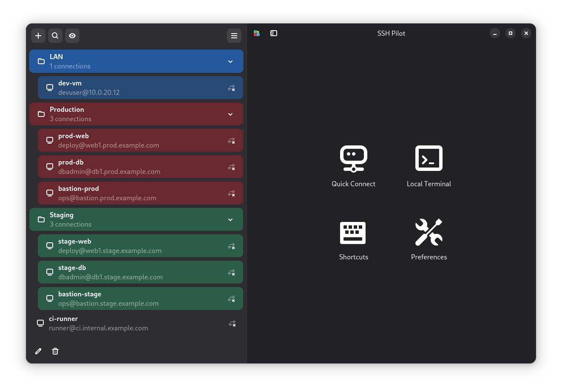
Task: Toggle the sidebar panel icon
Action: coord(274,33)
